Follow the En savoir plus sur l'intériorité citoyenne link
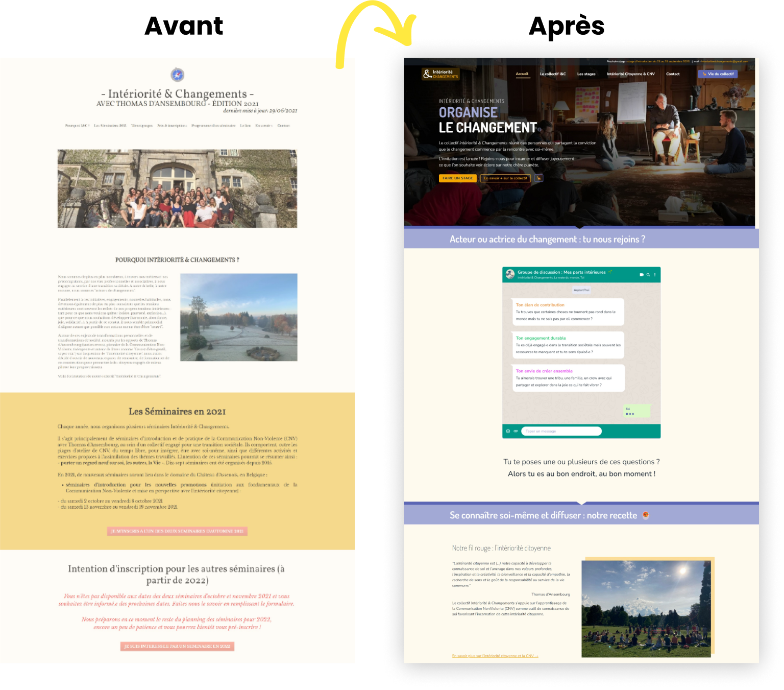The image size is (784, 690). [x=495, y=656]
